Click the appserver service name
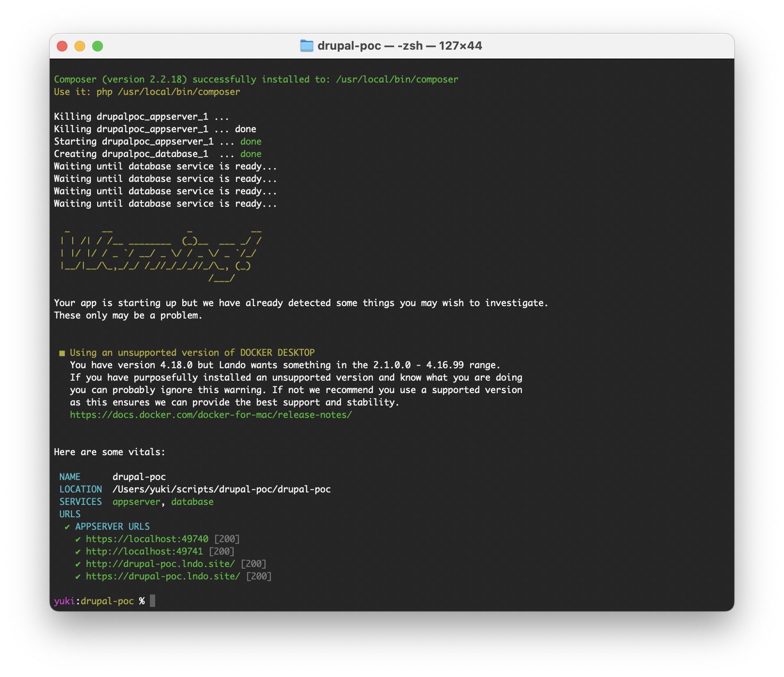The height and width of the screenshot is (677, 784). click(x=137, y=502)
